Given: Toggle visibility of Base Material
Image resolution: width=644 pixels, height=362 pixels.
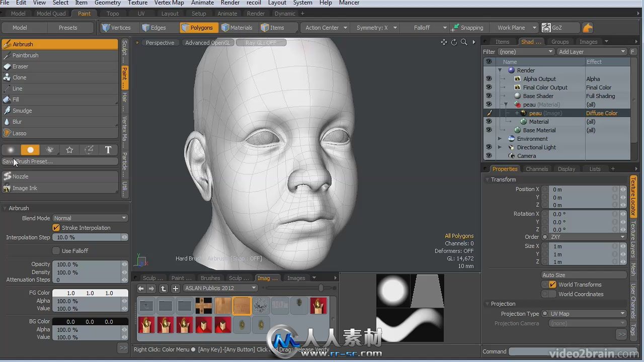Looking at the screenshot, I should coord(489,130).
